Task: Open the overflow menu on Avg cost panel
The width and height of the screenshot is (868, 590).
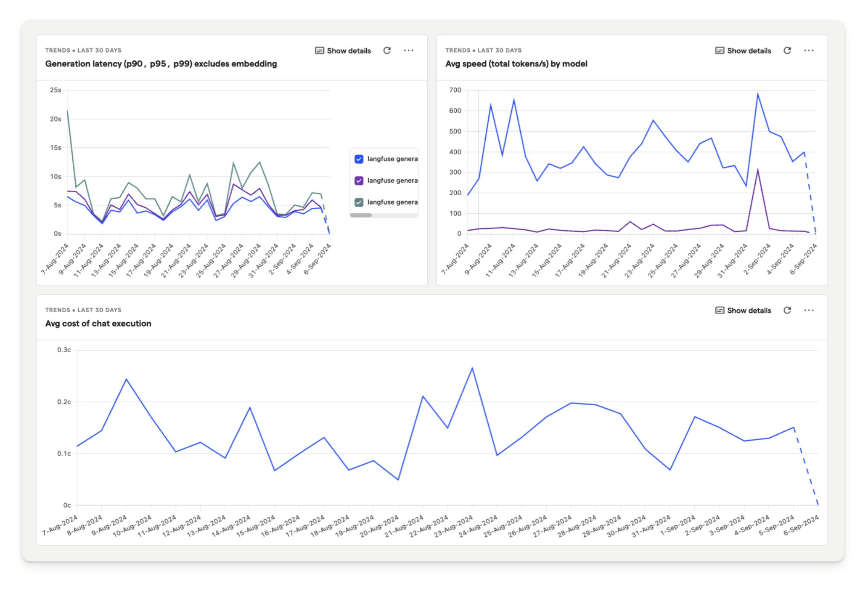Action: pos(809,310)
